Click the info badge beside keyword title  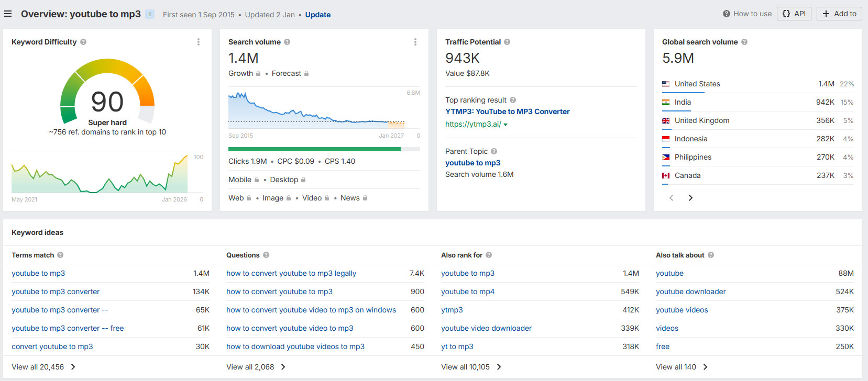pos(150,14)
